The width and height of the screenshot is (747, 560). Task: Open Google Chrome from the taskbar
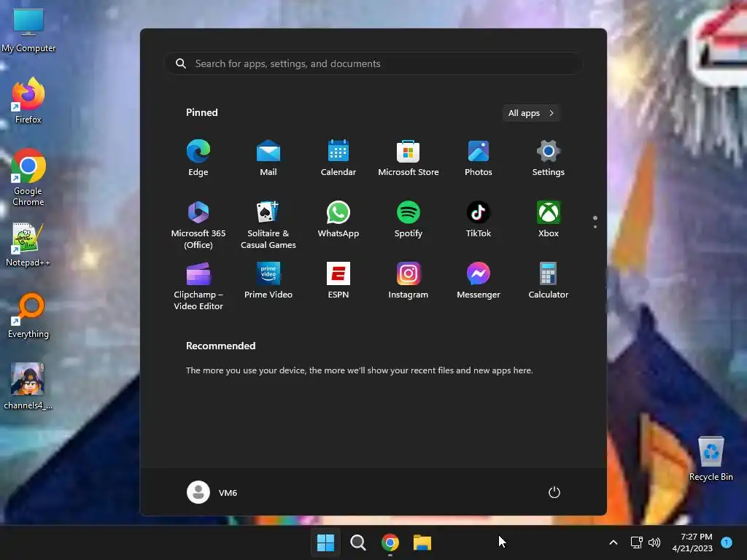390,542
